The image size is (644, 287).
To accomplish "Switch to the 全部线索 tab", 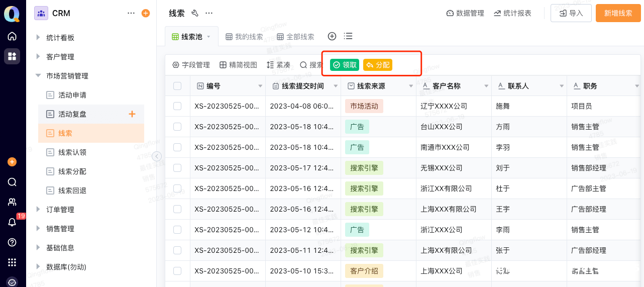I will pos(295,37).
